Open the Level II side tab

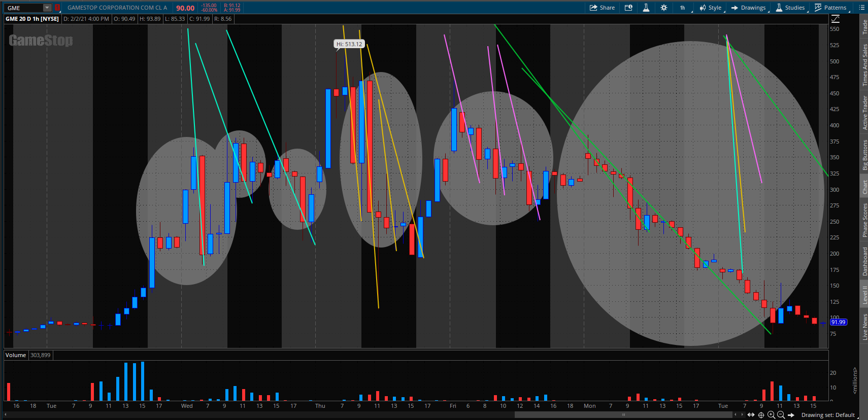point(864,295)
